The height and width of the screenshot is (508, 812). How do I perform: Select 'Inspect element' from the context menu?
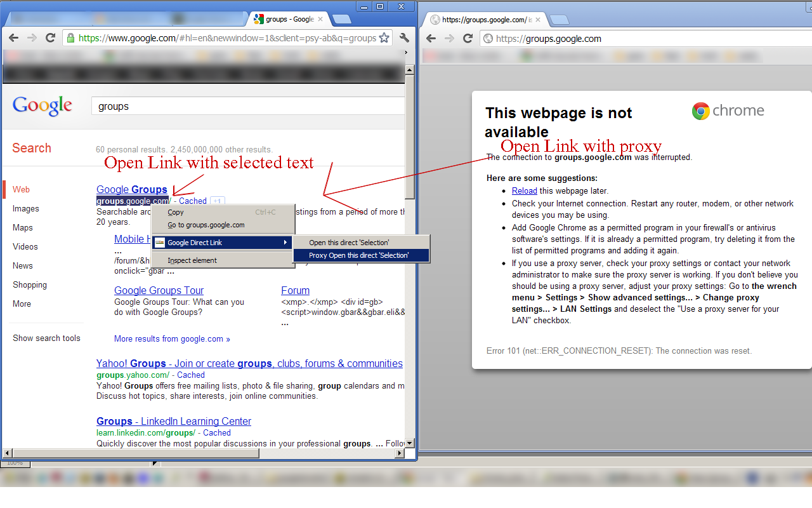223,260
